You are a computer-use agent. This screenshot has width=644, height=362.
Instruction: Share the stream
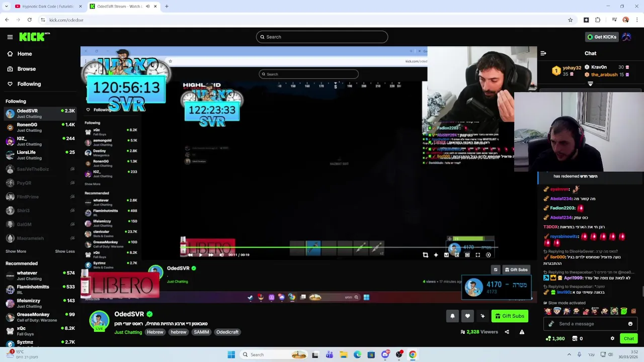(x=507, y=332)
